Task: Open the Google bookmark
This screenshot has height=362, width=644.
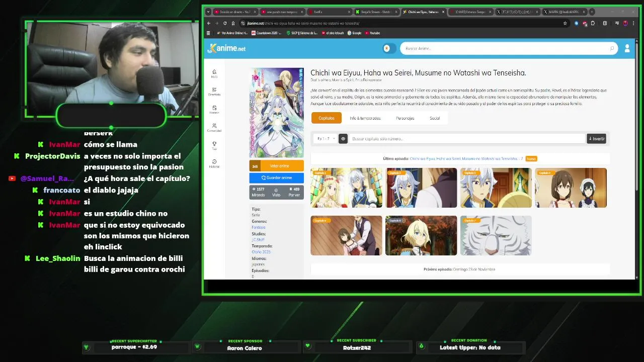Action: [355, 33]
